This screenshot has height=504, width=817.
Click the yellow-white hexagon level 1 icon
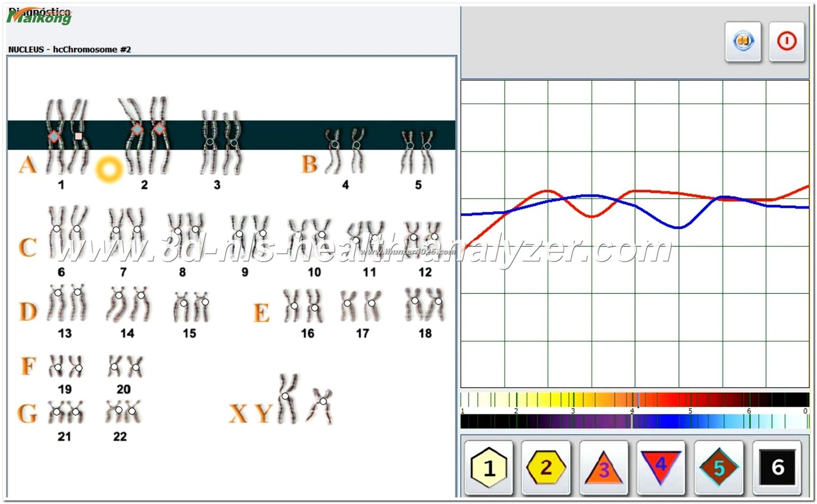coord(489,467)
